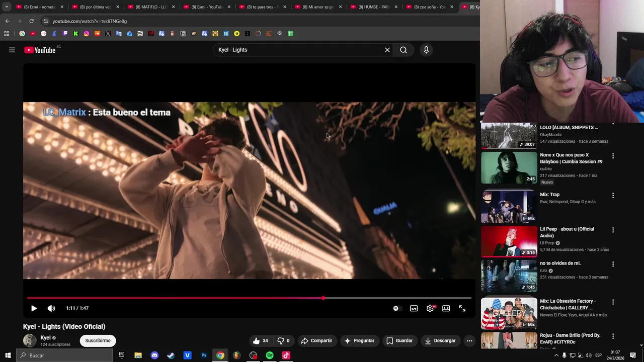Switch to the Mi amor es po tab
This screenshot has width=644, height=362.
[x=318, y=7]
